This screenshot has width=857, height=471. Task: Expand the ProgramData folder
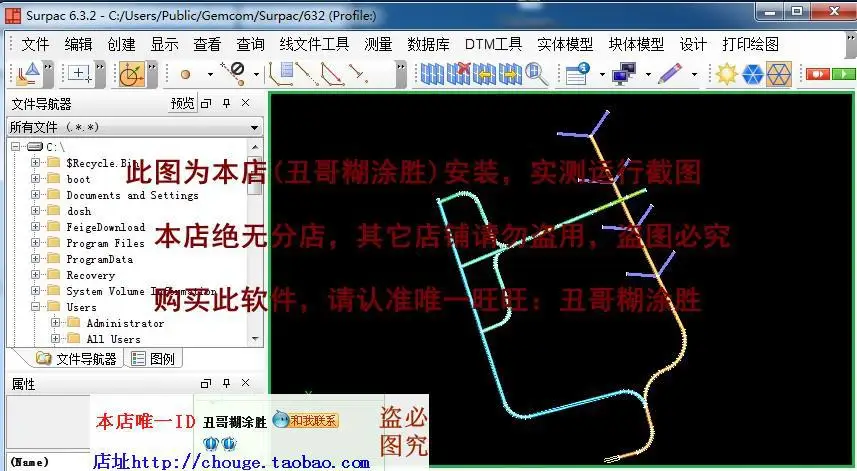pyautogui.click(x=36, y=258)
